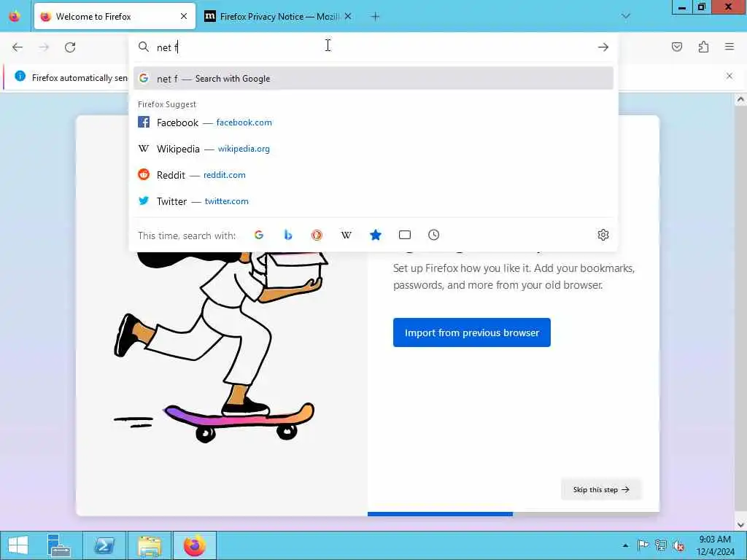This screenshot has height=560, width=747.
Task: Click Skip this step link
Action: 601,489
